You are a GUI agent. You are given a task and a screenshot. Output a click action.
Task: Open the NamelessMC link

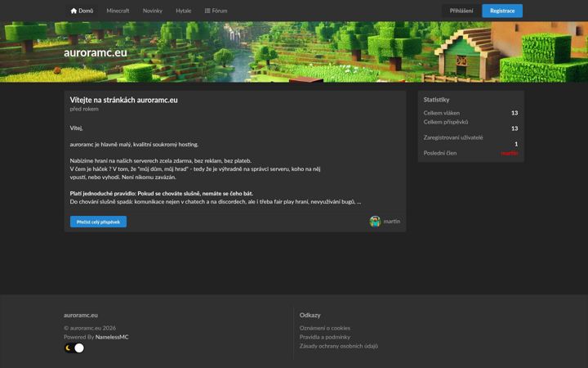(112, 337)
